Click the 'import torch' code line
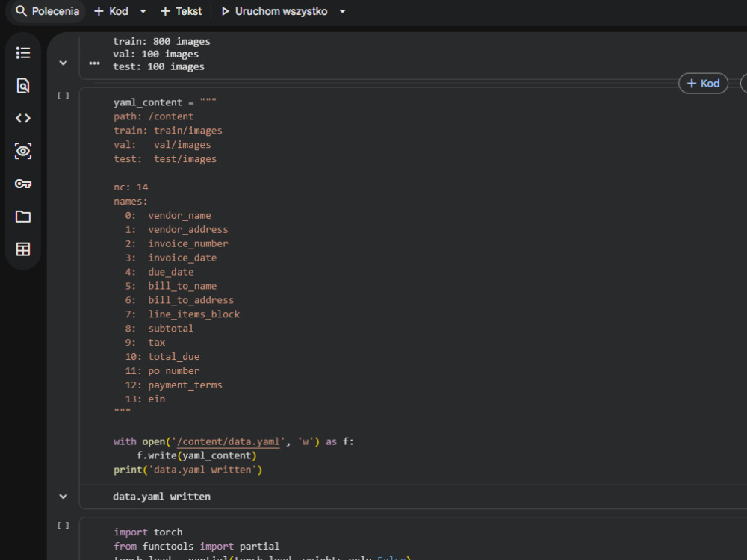Screen dimensions: 747x560 pyautogui.click(x=148, y=532)
